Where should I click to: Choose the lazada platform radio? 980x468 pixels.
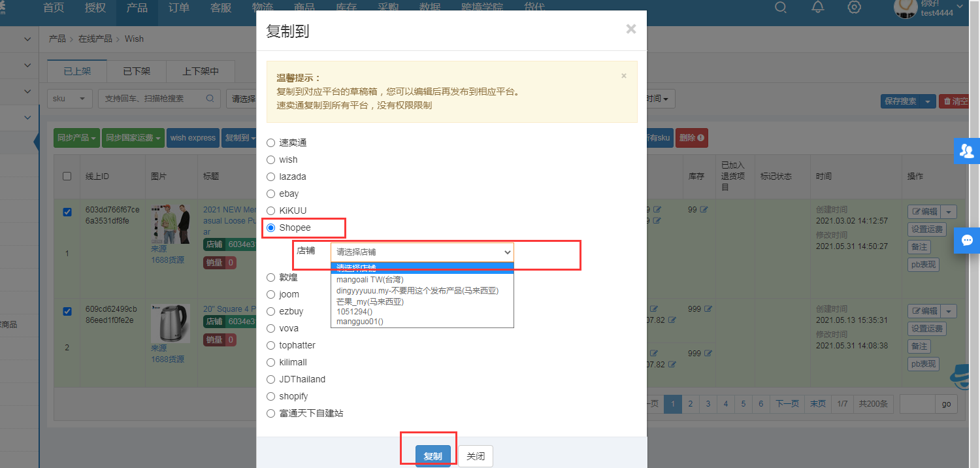point(271,176)
